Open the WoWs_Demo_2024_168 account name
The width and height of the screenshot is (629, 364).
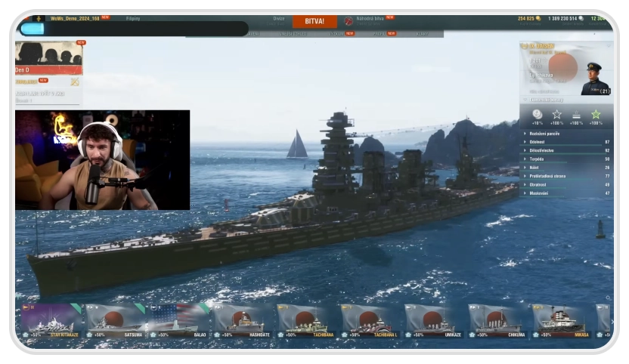tap(75, 18)
